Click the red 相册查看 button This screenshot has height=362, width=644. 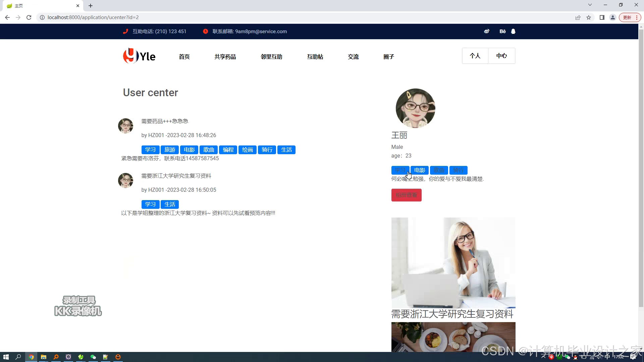coord(406,195)
